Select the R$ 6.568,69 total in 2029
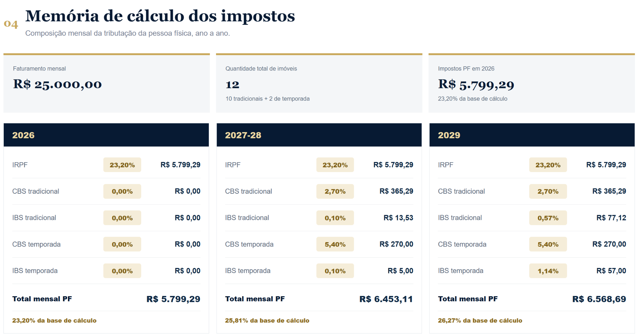The image size is (644, 334). 599,299
